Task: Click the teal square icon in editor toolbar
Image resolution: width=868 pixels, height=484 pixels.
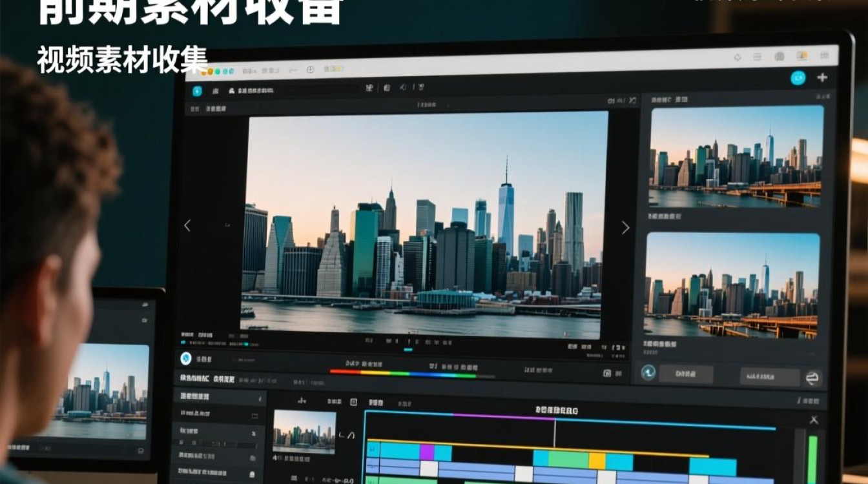Action: (x=197, y=91)
